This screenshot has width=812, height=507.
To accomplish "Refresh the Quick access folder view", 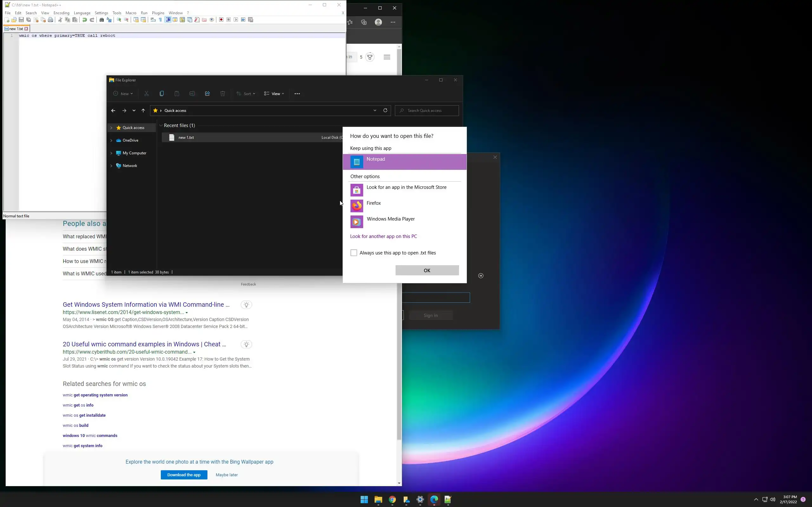I will pyautogui.click(x=385, y=111).
